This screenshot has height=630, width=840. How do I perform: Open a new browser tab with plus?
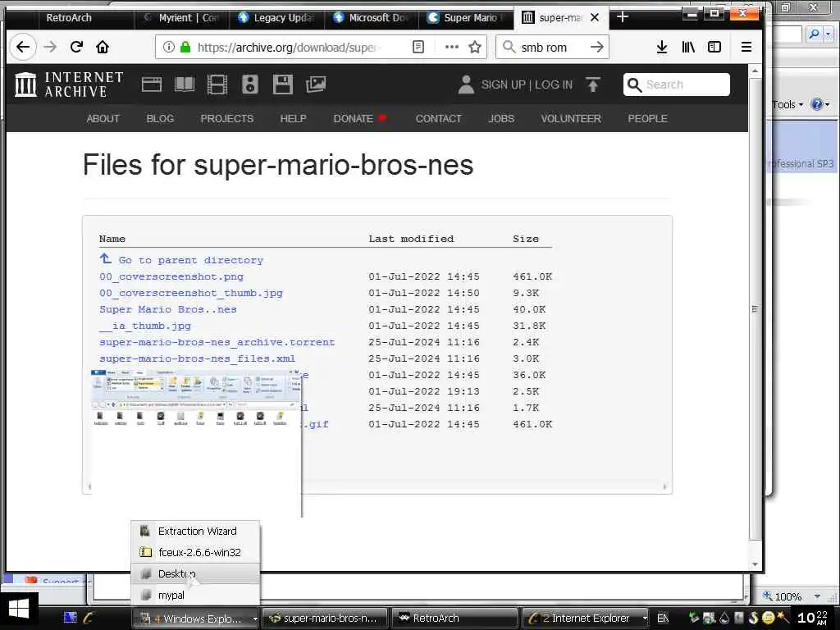[622, 17]
